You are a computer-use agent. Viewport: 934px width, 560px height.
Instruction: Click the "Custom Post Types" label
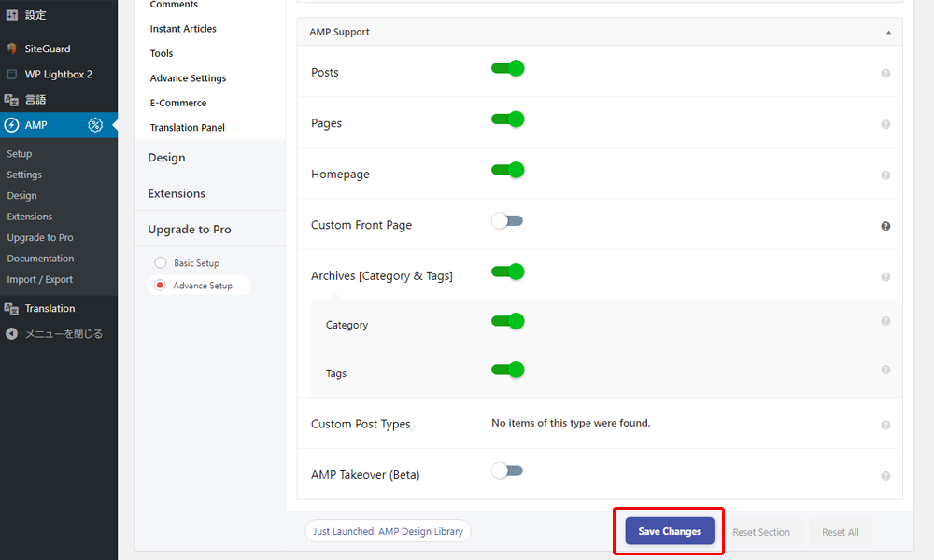tap(361, 425)
